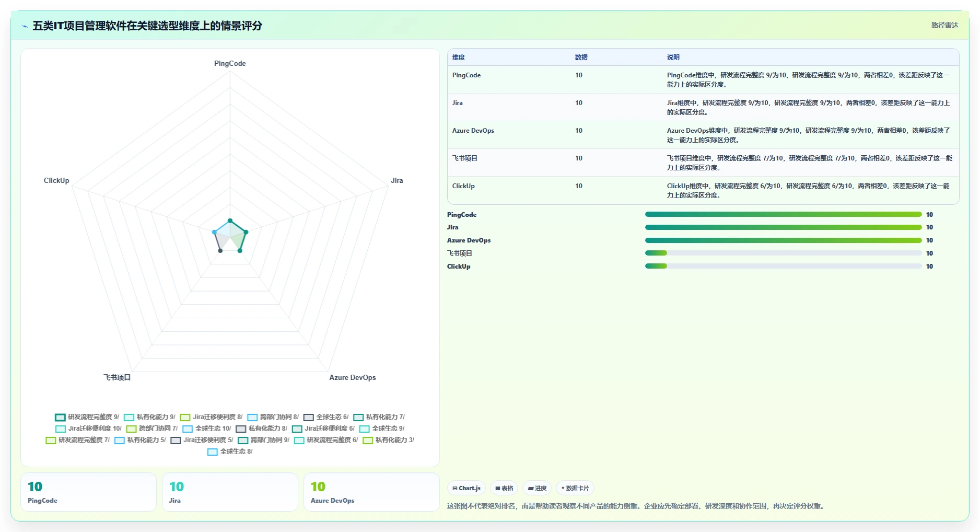The width and height of the screenshot is (980, 532).
Task: Click the 进度 tag chip
Action: pyautogui.click(x=537, y=488)
